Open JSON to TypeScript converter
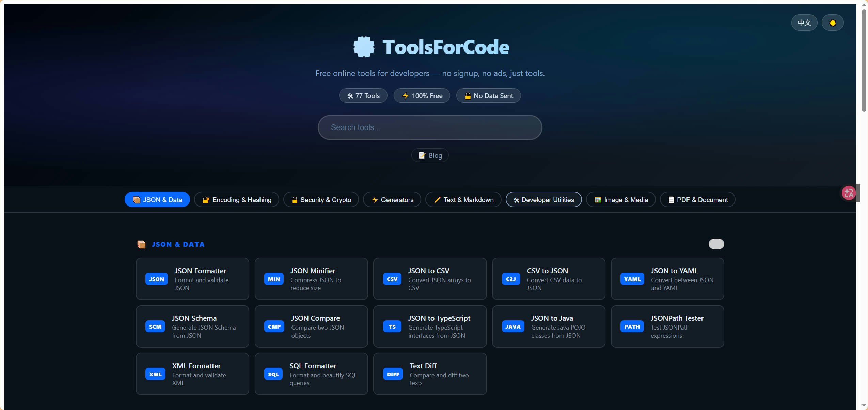Viewport: 868px width, 410px height. point(430,326)
